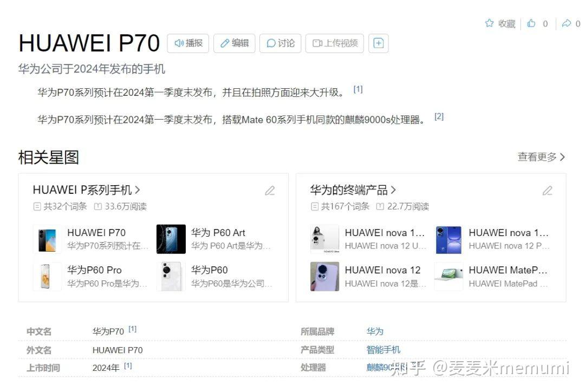Open the 讨论 discussion icon
Viewport: 585px width, 392px height.
click(x=270, y=43)
